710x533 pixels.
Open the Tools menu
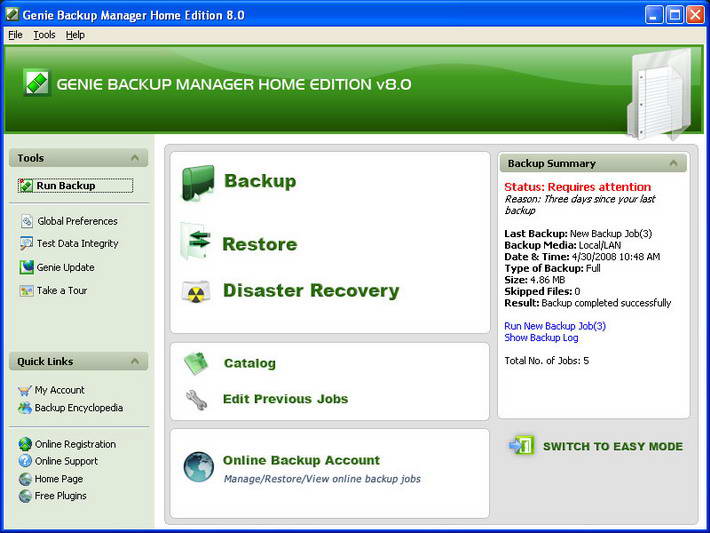point(44,35)
